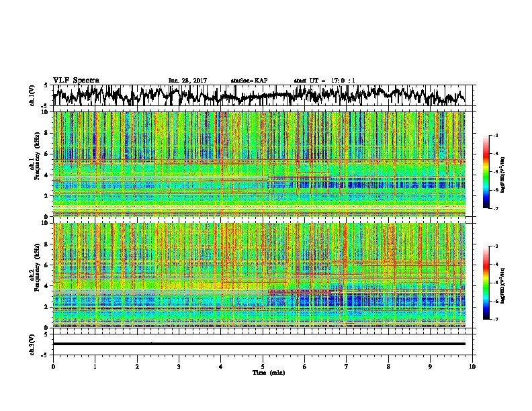Click time axis tick label "3"
The height and width of the screenshot is (411, 532).
[179, 367]
